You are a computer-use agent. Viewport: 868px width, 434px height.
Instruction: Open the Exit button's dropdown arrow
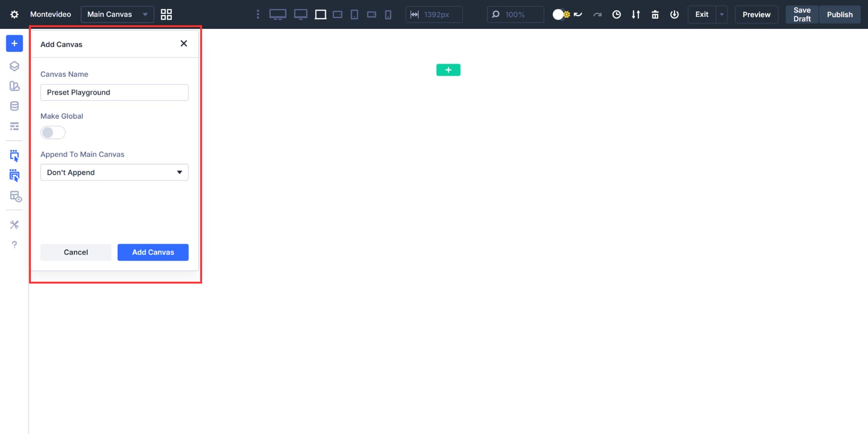click(x=721, y=14)
